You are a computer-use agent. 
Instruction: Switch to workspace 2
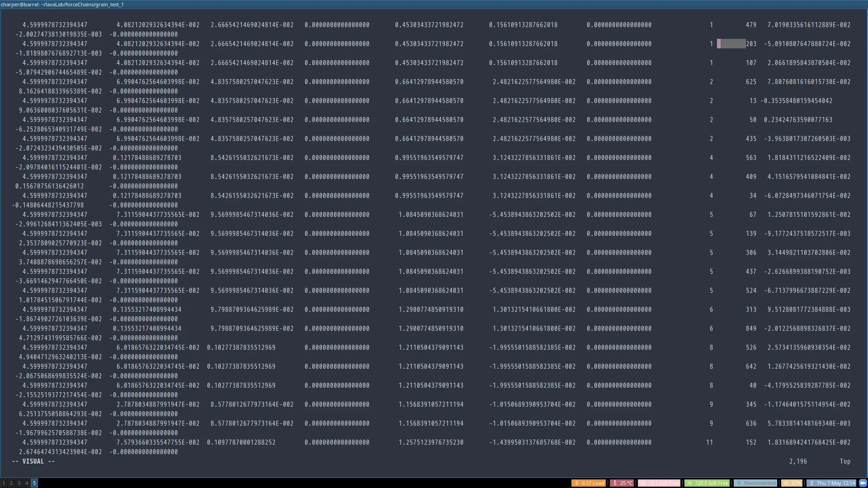[11, 483]
